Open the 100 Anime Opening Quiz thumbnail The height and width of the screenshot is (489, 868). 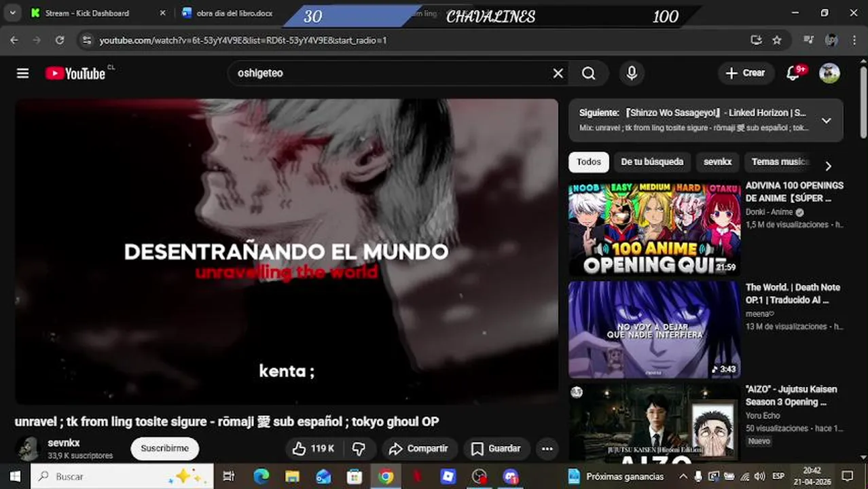654,228
